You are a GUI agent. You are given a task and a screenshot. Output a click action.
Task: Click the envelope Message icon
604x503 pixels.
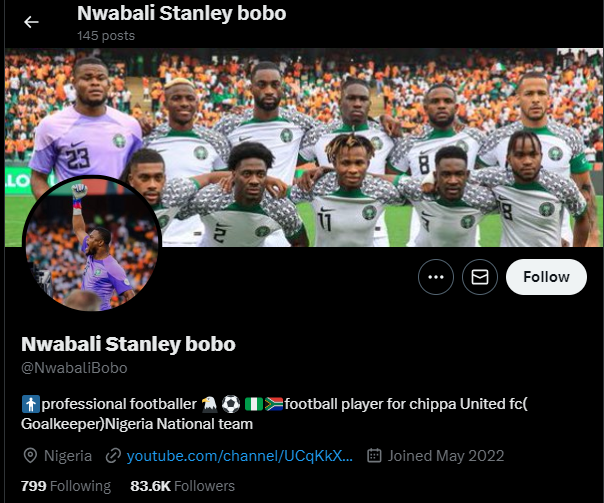[x=480, y=277]
